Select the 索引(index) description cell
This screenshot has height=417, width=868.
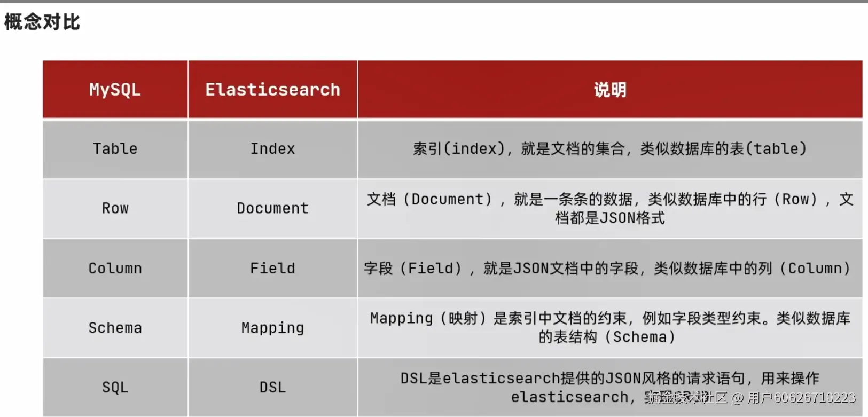(610, 149)
